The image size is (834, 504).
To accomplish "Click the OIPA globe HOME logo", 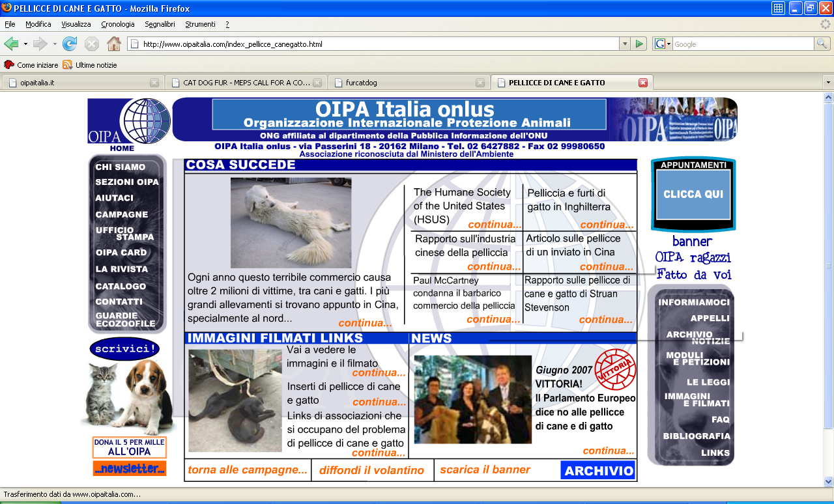I will point(129,125).
